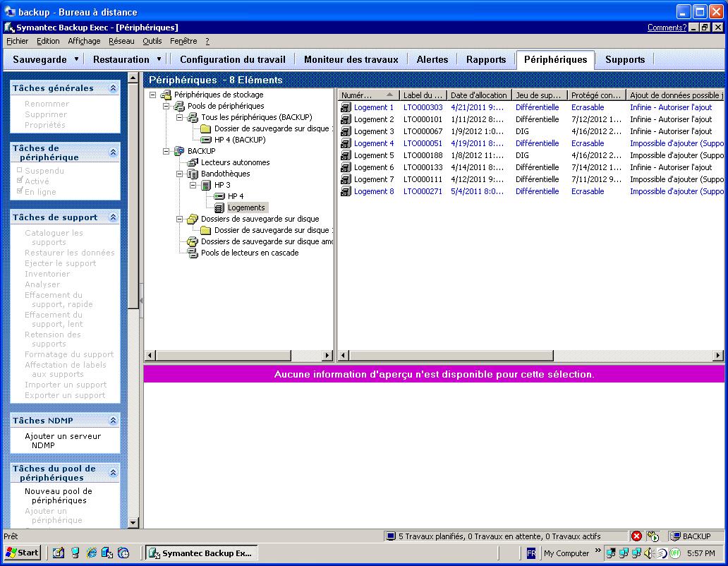The height and width of the screenshot is (566, 728).
Task: Collapse the Tâches de périphérique panel
Action: click(113, 152)
